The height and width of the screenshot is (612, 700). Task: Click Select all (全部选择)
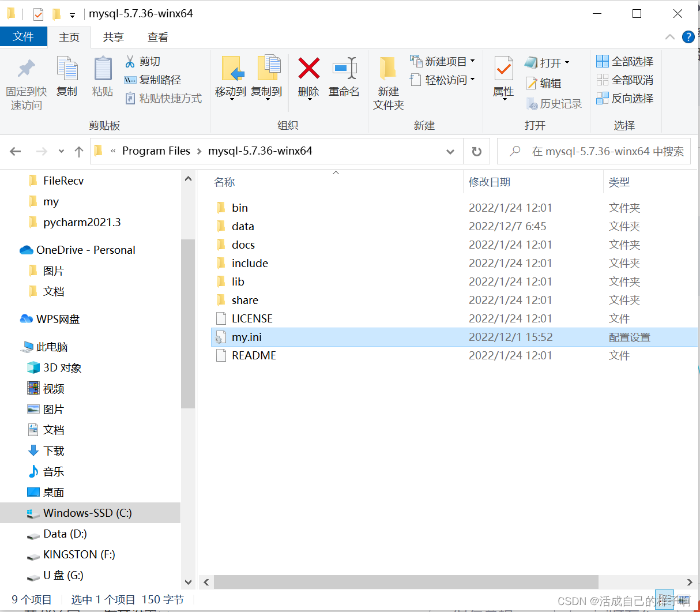(x=625, y=61)
